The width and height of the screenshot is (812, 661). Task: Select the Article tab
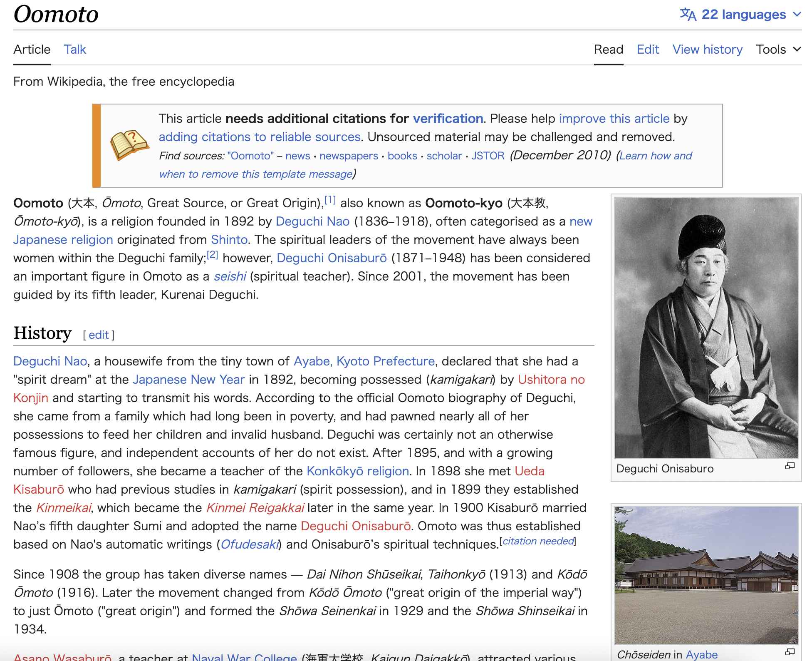(x=32, y=50)
